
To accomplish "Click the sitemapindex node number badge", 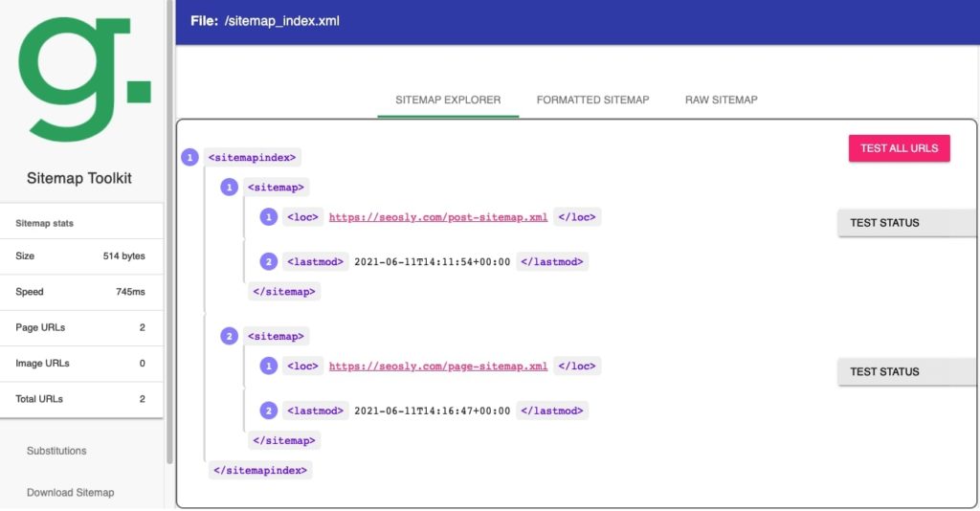I will (x=189, y=157).
